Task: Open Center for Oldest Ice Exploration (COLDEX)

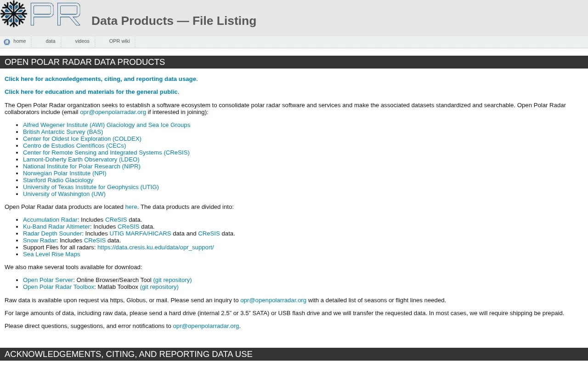Action: coord(82,139)
